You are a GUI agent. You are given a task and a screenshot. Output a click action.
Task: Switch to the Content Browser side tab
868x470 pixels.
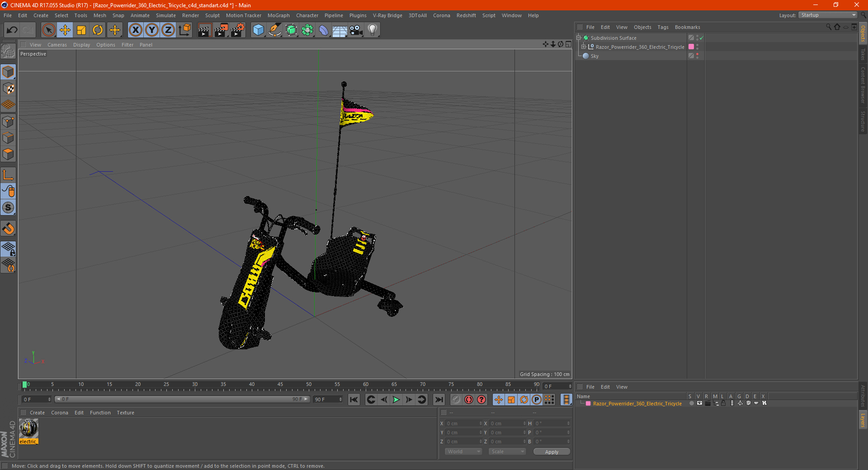pyautogui.click(x=863, y=85)
